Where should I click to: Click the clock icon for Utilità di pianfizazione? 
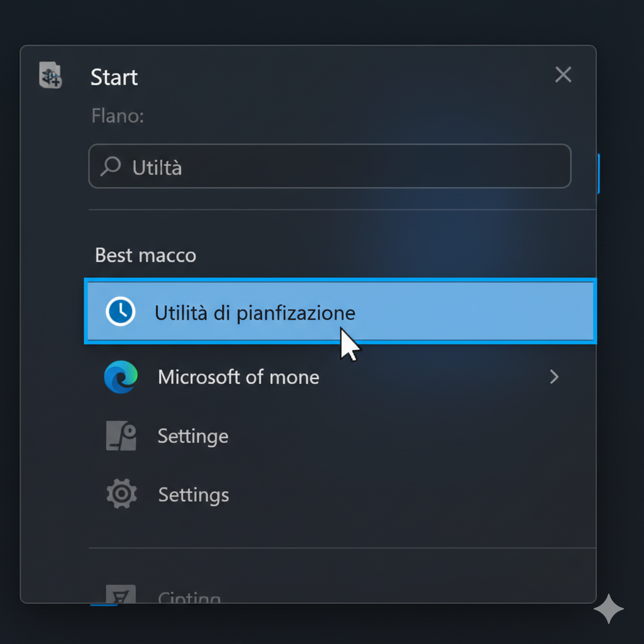[x=120, y=312]
